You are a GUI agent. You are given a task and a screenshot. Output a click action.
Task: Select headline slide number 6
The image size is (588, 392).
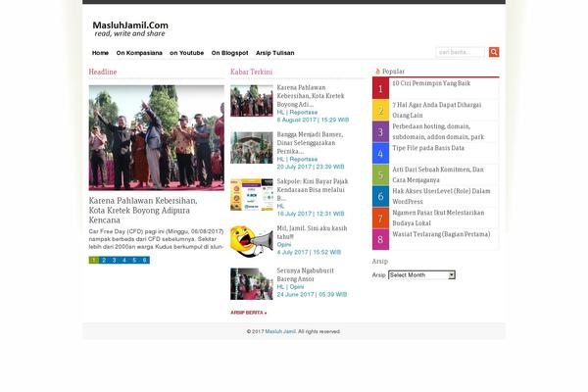(x=144, y=260)
